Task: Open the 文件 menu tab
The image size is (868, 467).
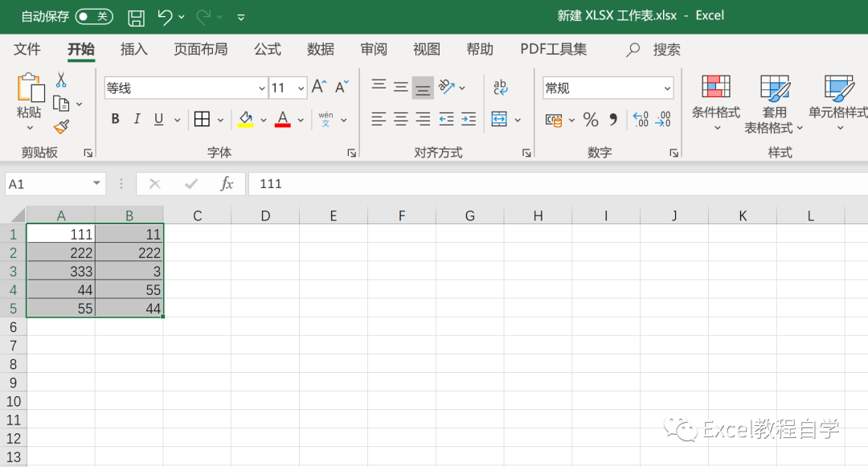Action: 27,49
